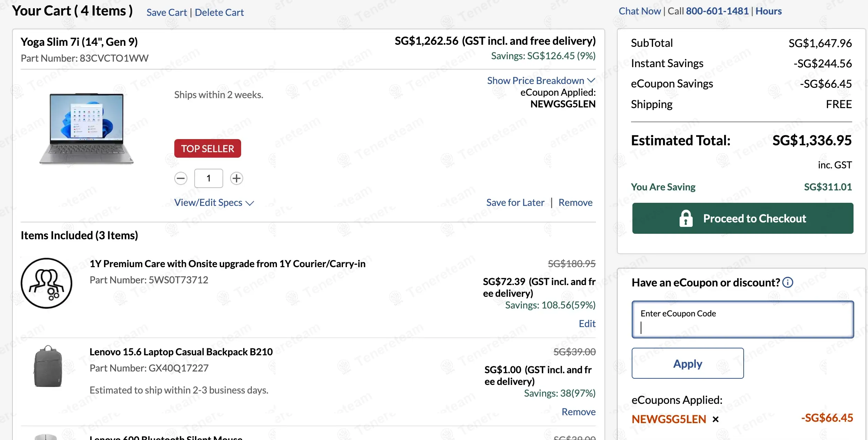Click the Save Cart link
868x440 pixels.
click(x=167, y=12)
